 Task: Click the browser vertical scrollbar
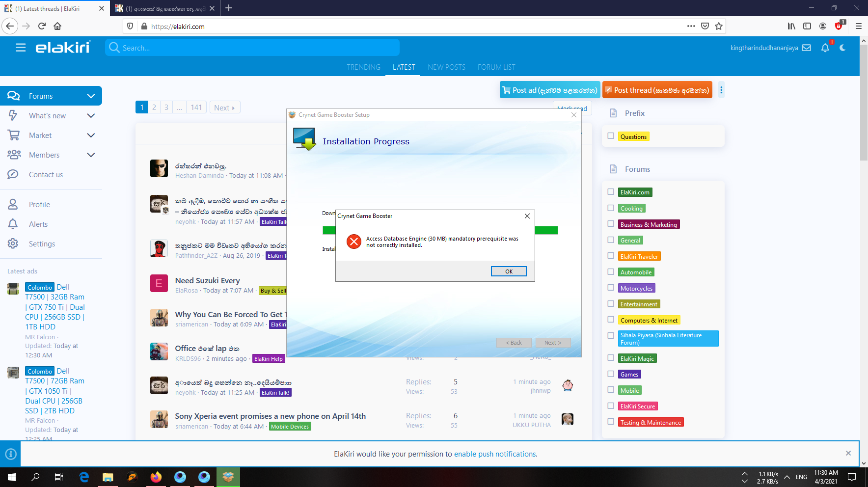(x=864, y=103)
